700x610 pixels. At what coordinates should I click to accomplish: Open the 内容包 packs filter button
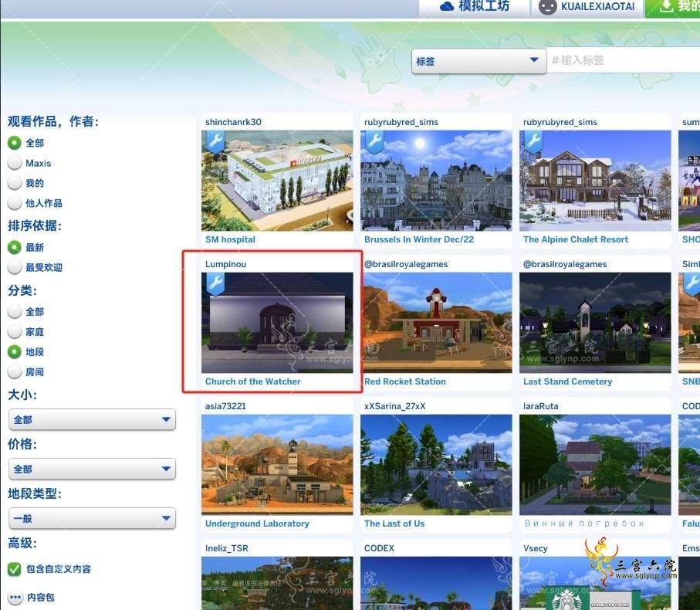click(x=15, y=597)
